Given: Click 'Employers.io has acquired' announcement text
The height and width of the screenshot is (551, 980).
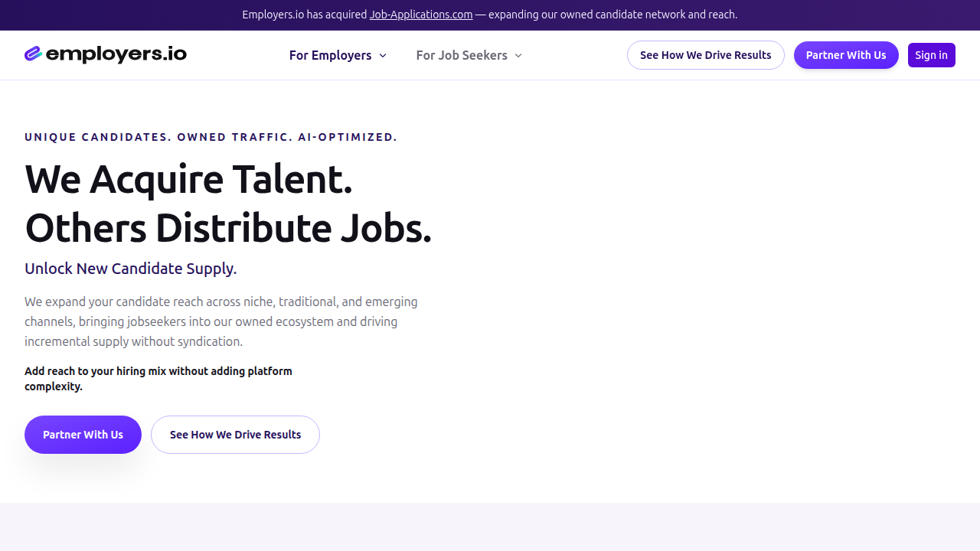Looking at the screenshot, I should coord(305,15).
